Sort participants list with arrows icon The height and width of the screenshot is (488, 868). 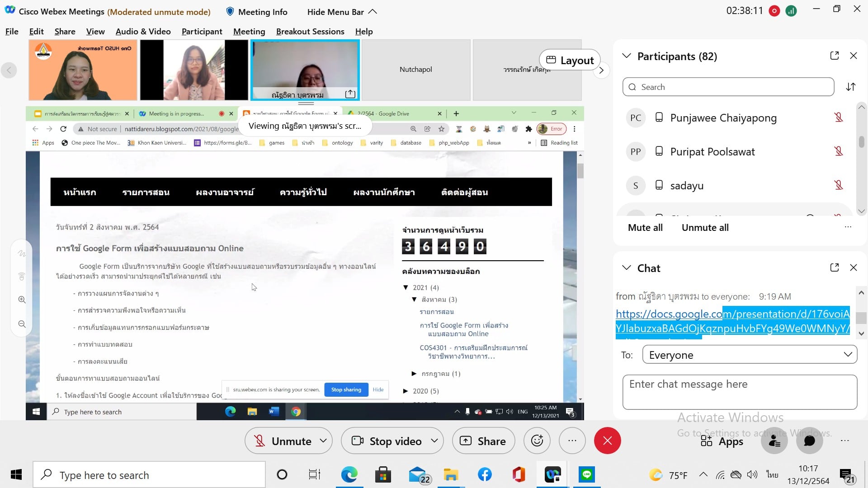[851, 87]
